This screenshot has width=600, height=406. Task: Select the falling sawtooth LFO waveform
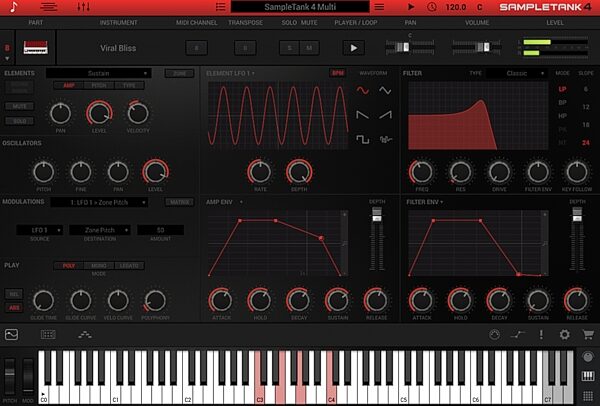click(363, 114)
